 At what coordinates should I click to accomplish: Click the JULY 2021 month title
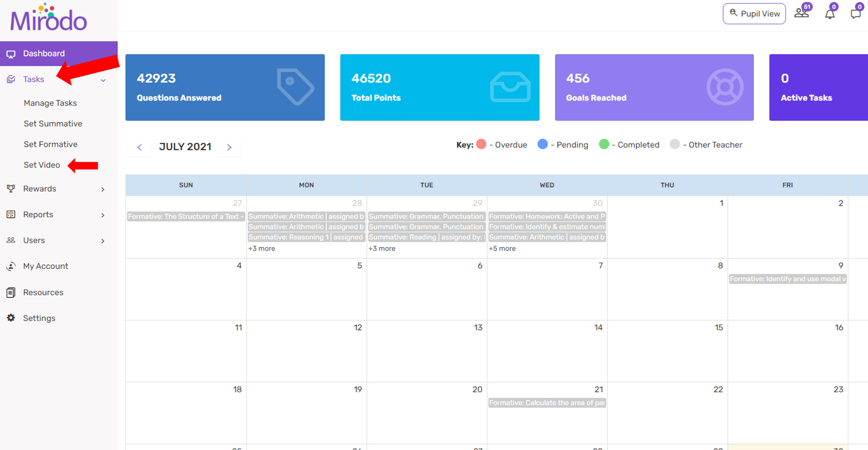pyautogui.click(x=185, y=147)
